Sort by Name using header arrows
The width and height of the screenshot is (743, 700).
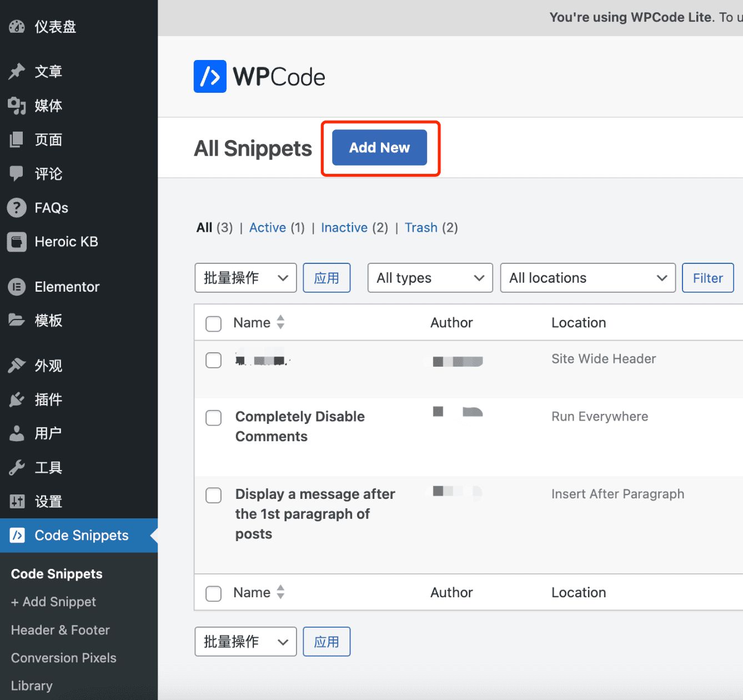click(x=280, y=322)
